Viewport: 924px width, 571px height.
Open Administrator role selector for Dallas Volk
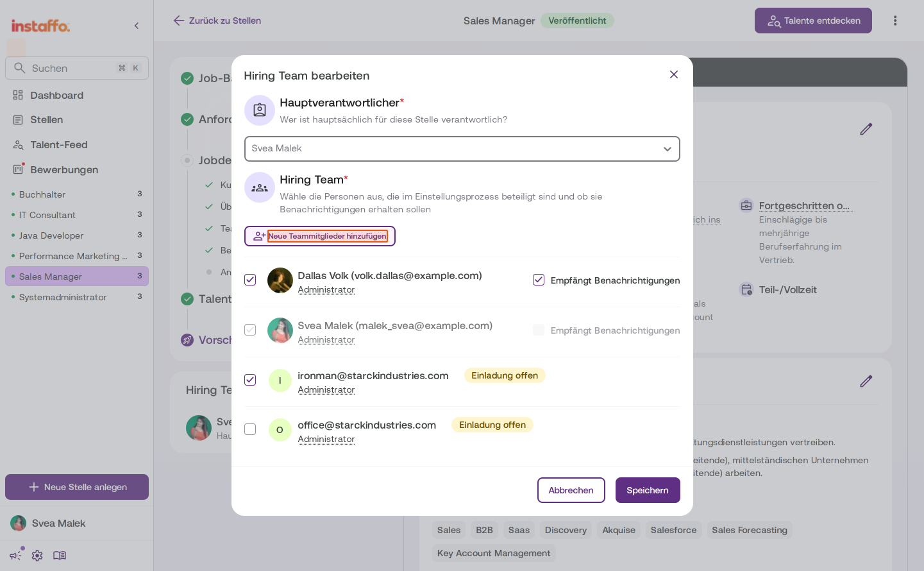pos(326,289)
